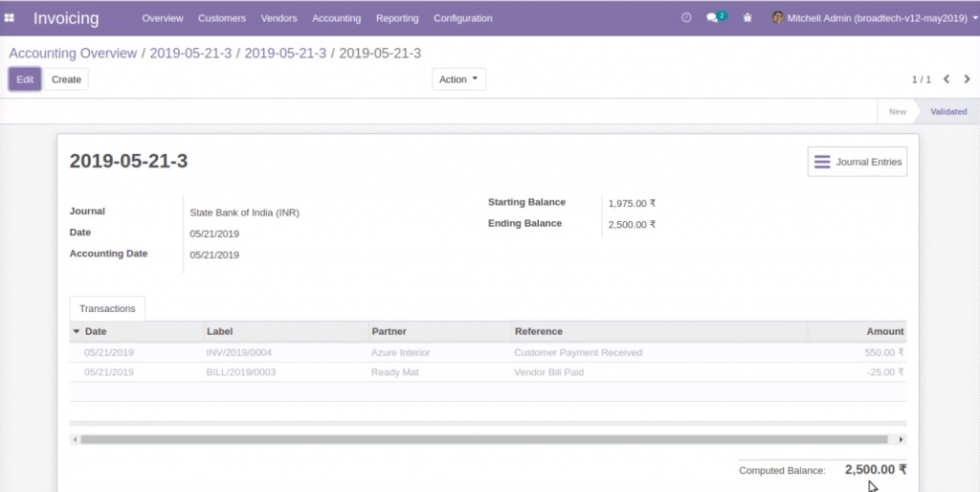
Task: Click Vendor Bill Paid reference
Action: tap(548, 372)
